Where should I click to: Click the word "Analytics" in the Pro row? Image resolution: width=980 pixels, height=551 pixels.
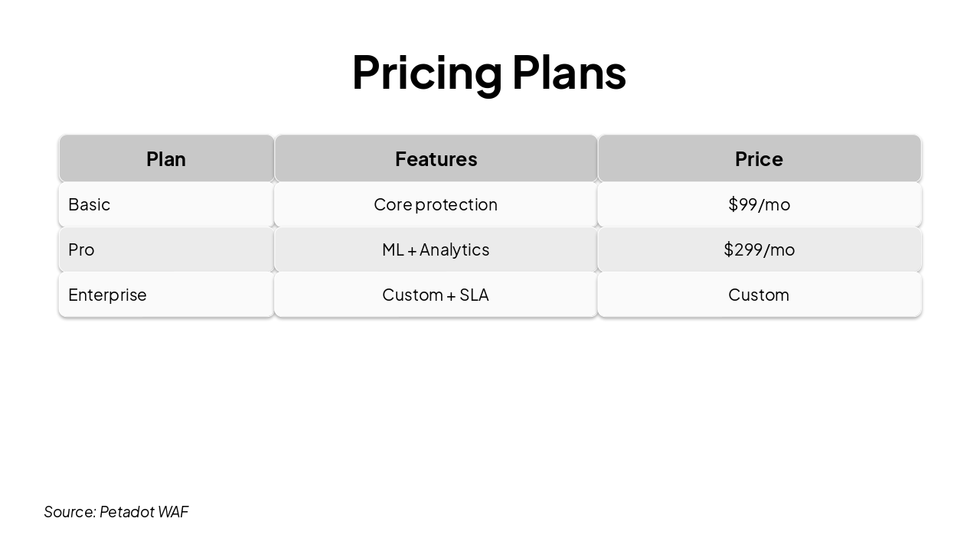point(455,249)
